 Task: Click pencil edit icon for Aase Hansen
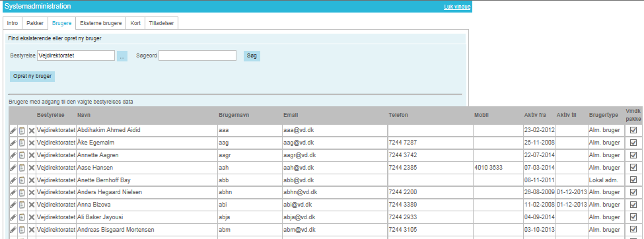(x=13, y=168)
